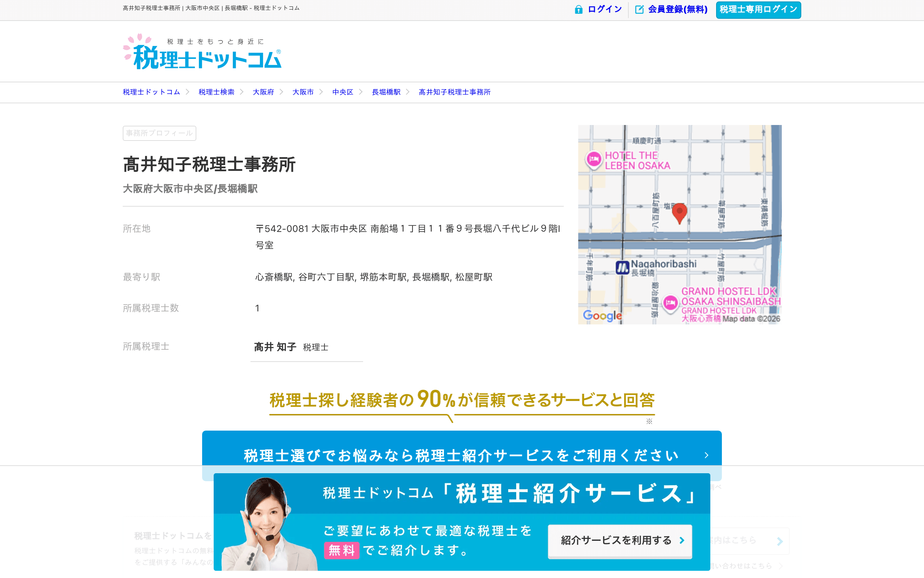This screenshot has height=578, width=924.
Task: Click the 税理士選びでお悩みなら banner
Action: click(462, 455)
